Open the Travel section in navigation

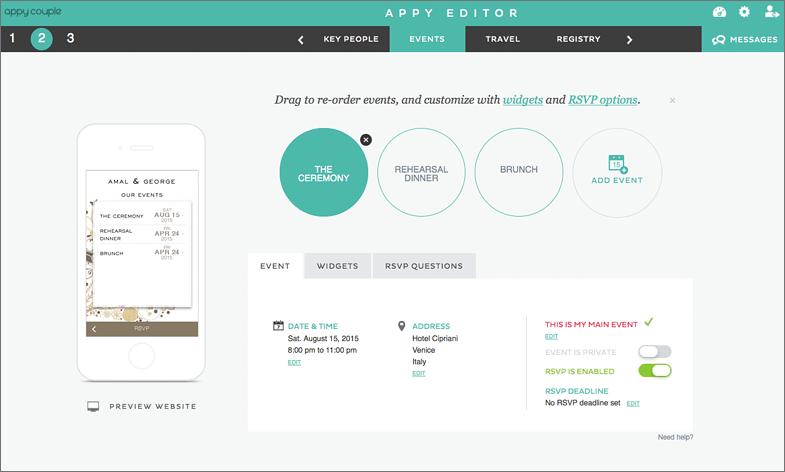pos(502,39)
